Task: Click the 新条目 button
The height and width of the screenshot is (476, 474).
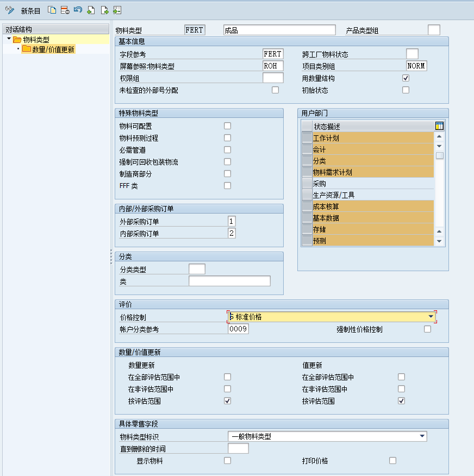Action: 30,11
